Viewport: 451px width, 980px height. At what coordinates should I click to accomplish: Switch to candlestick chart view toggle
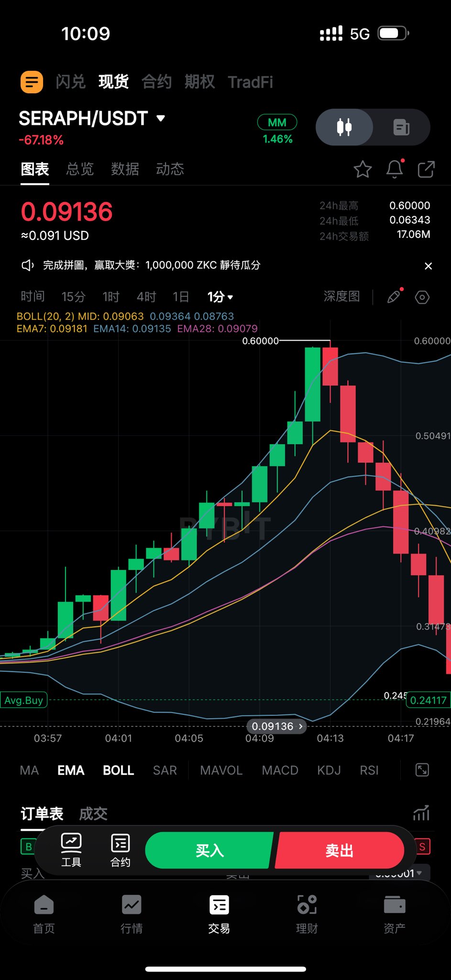click(x=344, y=127)
